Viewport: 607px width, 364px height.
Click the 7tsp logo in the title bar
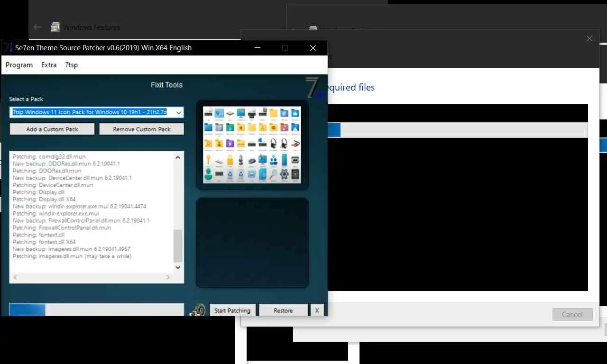(8, 47)
